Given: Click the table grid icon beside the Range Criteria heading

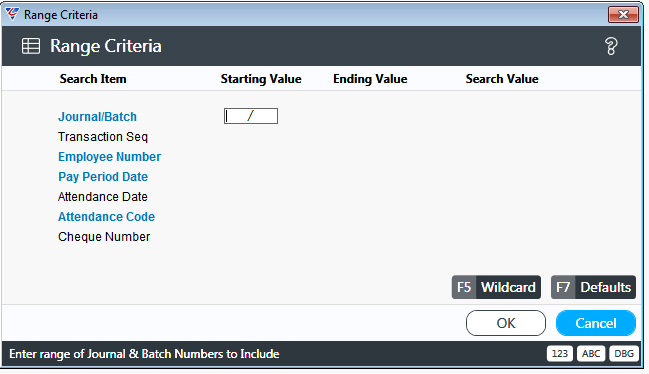Looking at the screenshot, I should pos(31,46).
